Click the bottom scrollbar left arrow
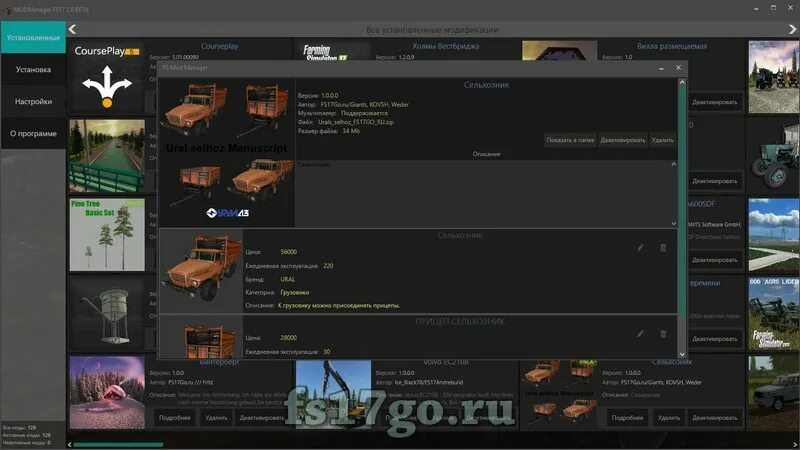 70,444
